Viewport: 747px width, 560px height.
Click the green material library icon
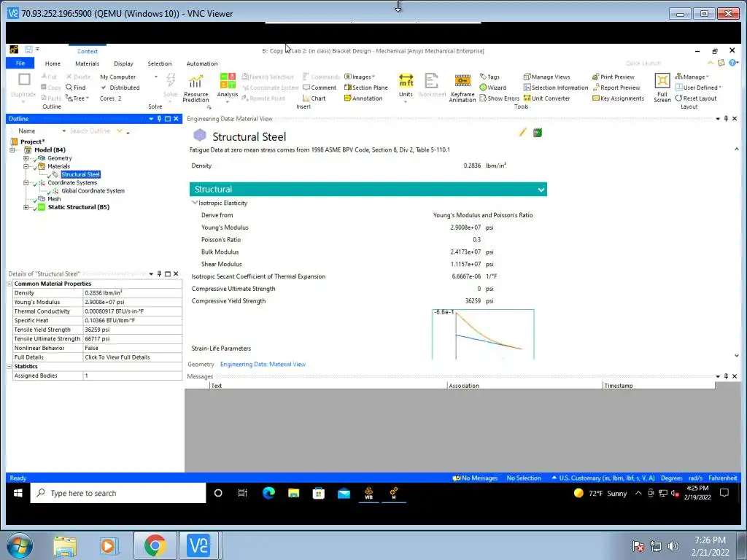[538, 133]
